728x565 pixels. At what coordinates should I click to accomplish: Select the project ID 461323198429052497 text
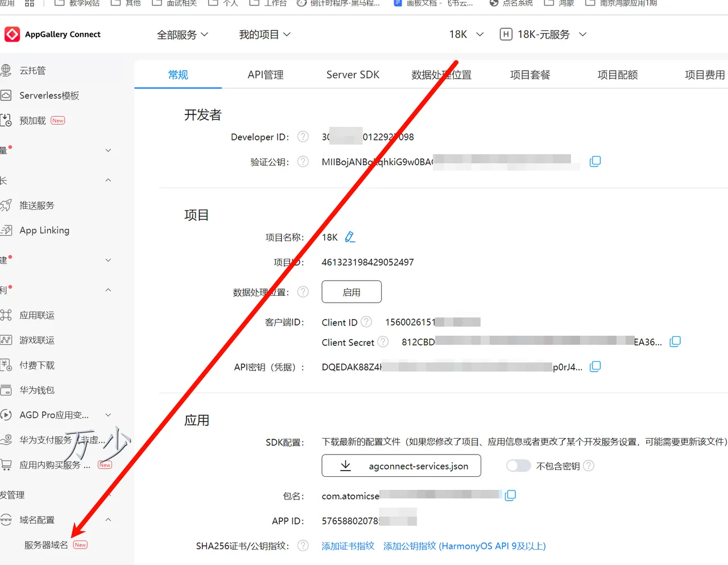coord(367,262)
